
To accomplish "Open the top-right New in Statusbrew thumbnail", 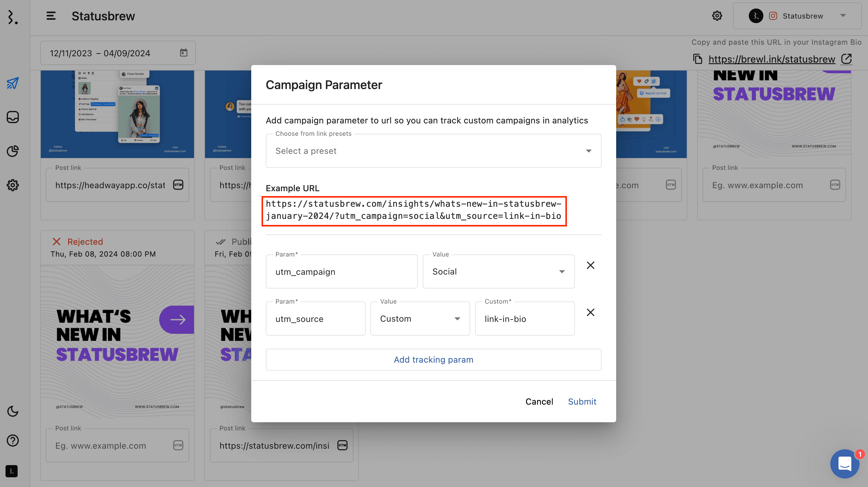I will [x=774, y=114].
